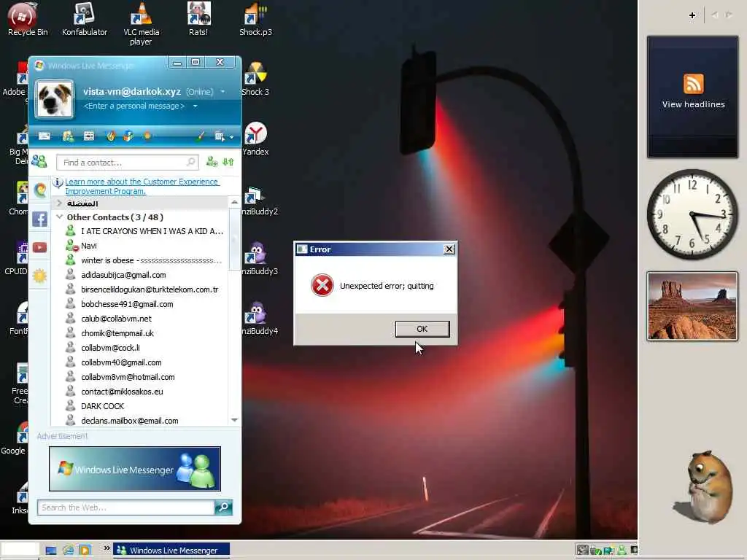
Task: Expand the quick launch overflow chevron
Action: pos(107,548)
